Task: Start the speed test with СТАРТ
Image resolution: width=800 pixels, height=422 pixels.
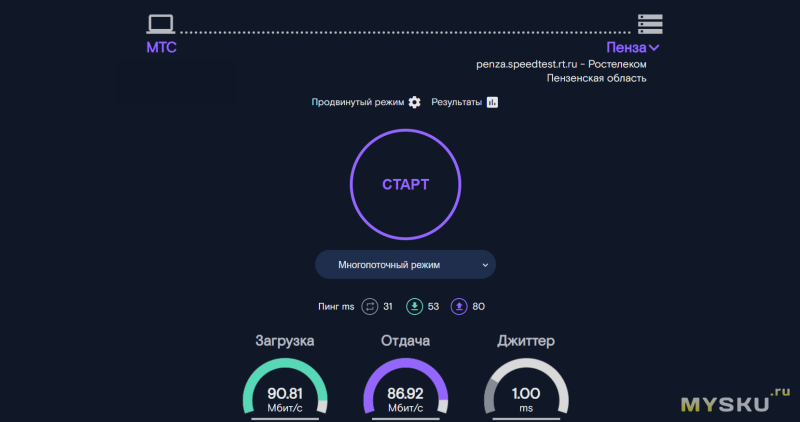Action: point(406,184)
